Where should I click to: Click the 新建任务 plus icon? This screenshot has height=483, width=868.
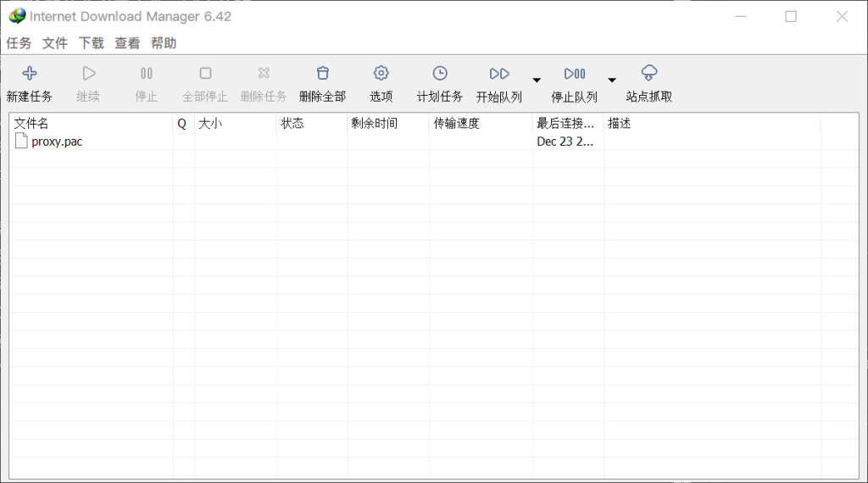click(x=29, y=74)
